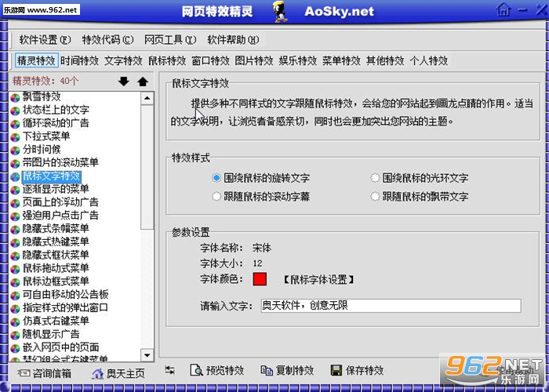Select 围绕鼠标的旋转文字 radio button
Image resolution: width=549 pixels, height=392 pixels.
pos(216,178)
